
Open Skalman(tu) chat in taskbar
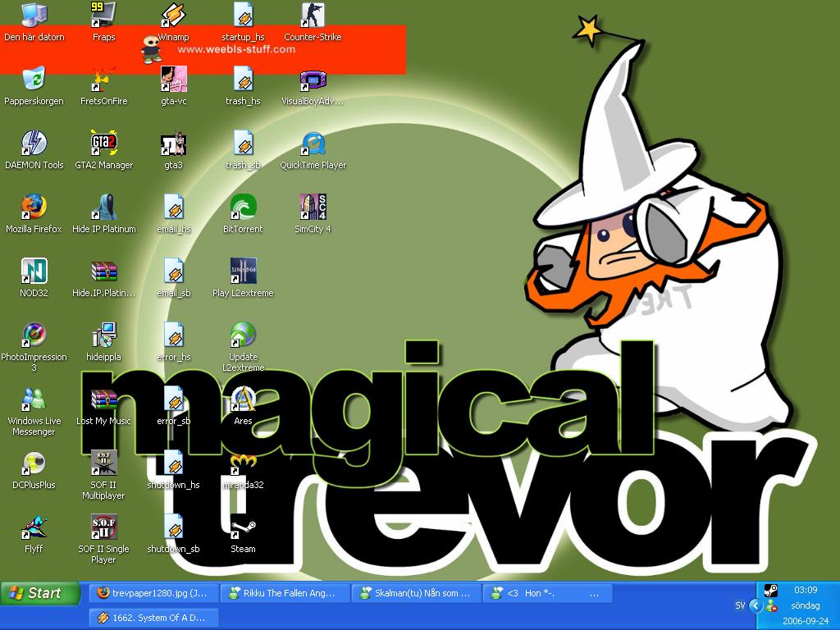(416, 593)
